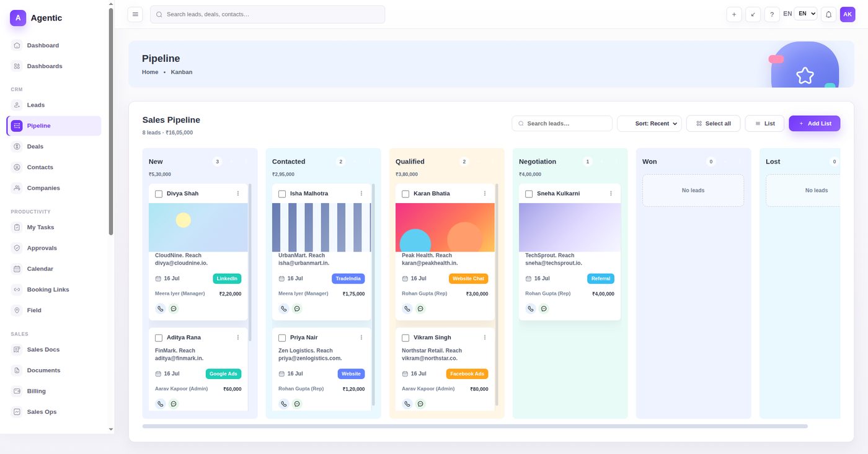Select the Karan Bhatia lead checkbox

405,194
